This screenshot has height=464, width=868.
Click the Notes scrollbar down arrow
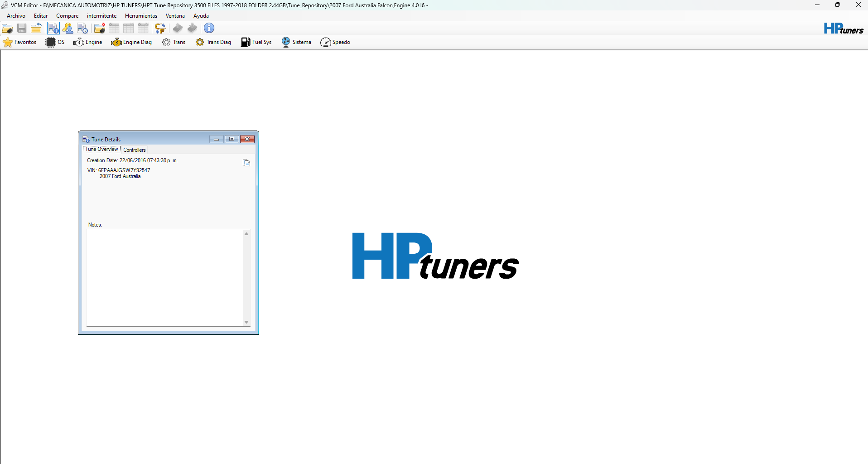pos(246,322)
